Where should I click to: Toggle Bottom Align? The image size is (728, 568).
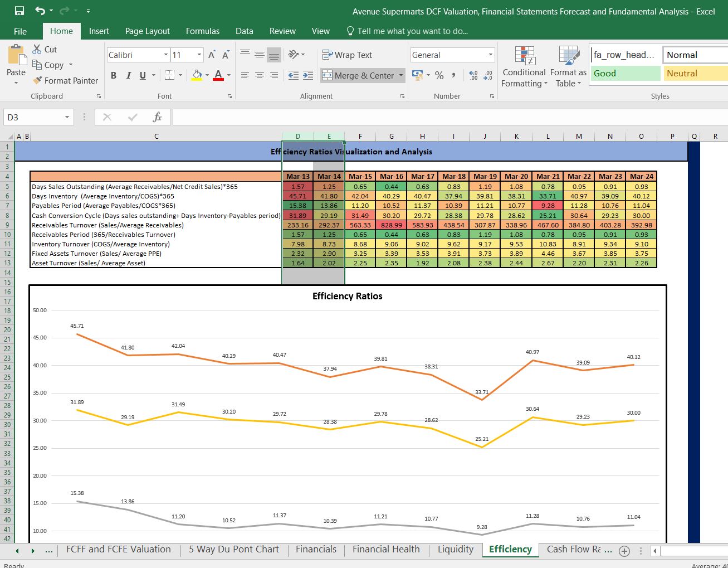tap(273, 55)
